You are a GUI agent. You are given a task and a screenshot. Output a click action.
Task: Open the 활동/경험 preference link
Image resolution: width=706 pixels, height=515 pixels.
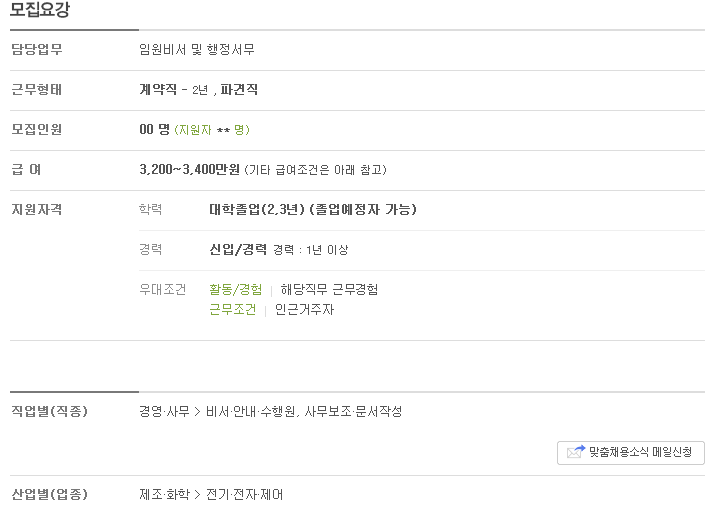pyautogui.click(x=235, y=289)
